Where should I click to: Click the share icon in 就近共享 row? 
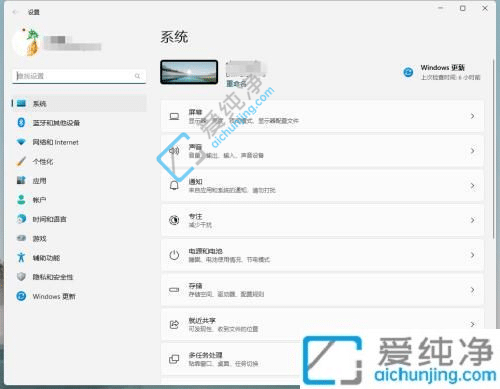pyautogui.click(x=174, y=325)
